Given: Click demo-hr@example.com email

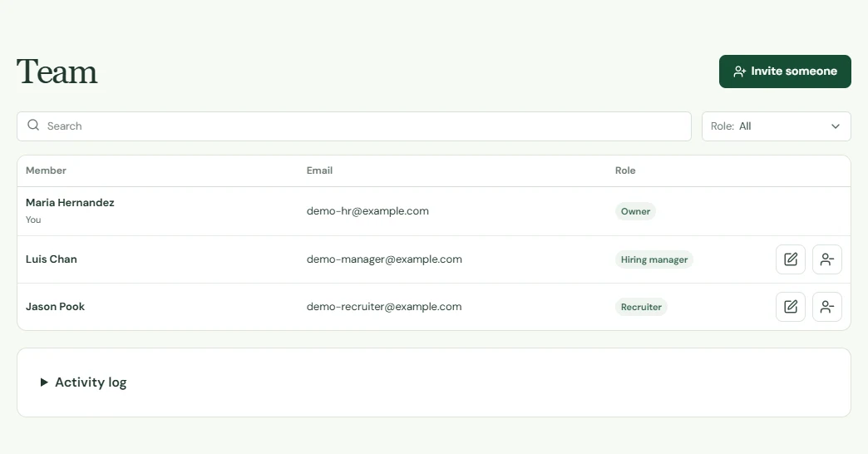Looking at the screenshot, I should [x=367, y=211].
